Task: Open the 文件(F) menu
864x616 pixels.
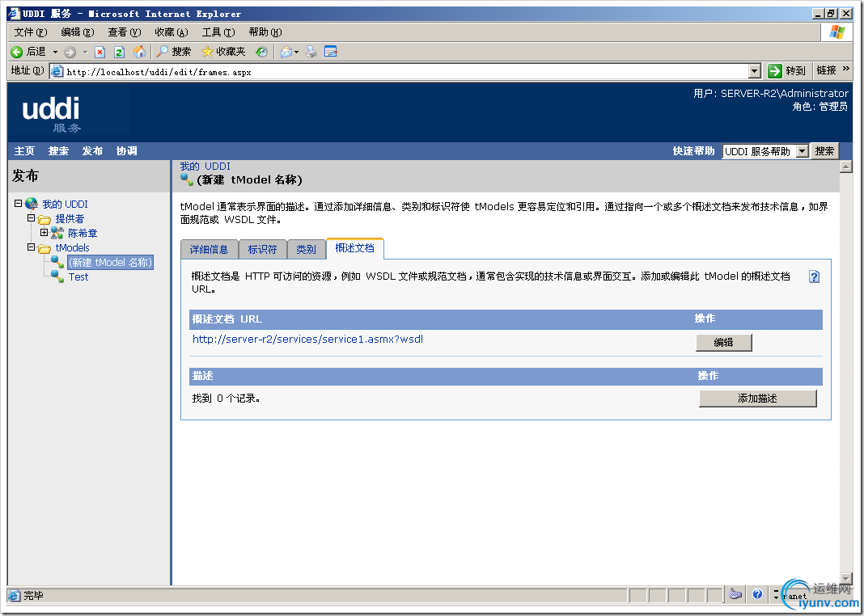Action: click(x=30, y=32)
